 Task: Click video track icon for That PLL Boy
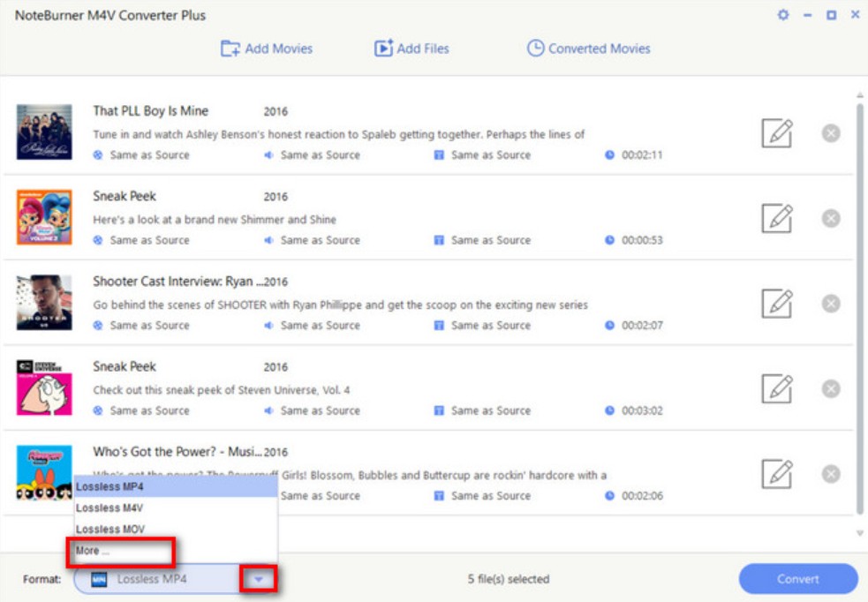pyautogui.click(x=98, y=155)
